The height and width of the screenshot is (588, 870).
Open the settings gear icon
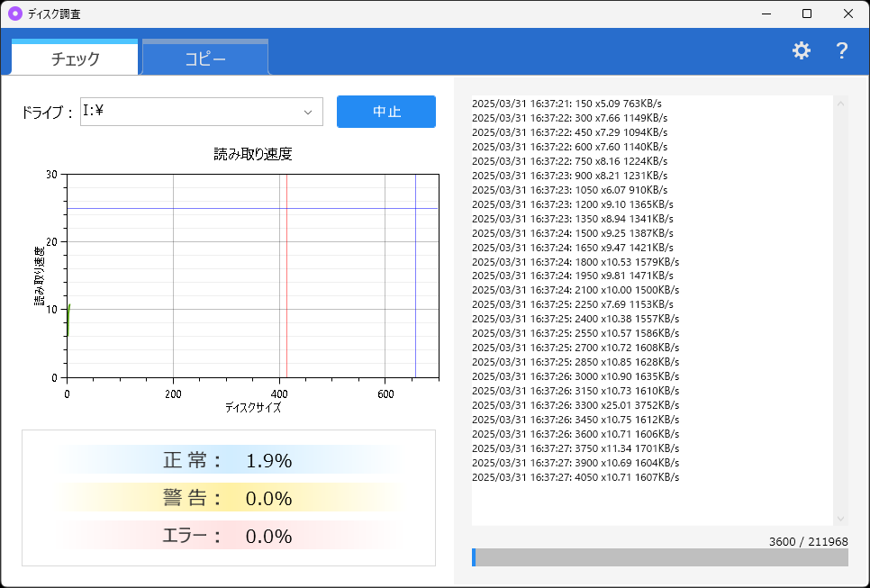[801, 50]
